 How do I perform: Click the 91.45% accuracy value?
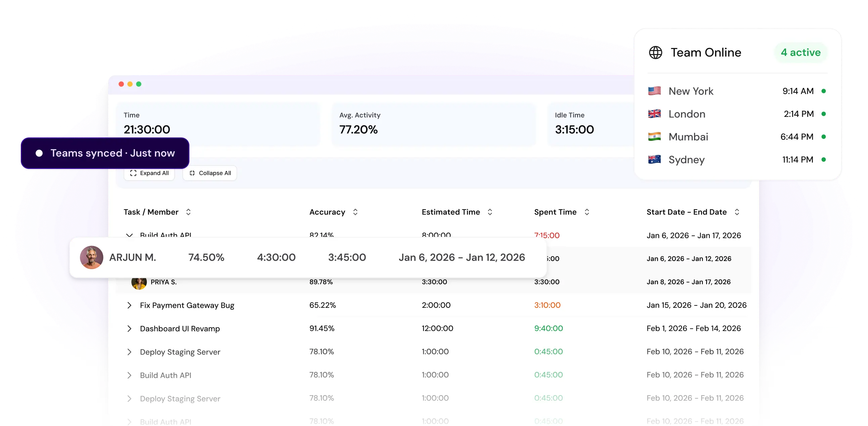click(322, 328)
